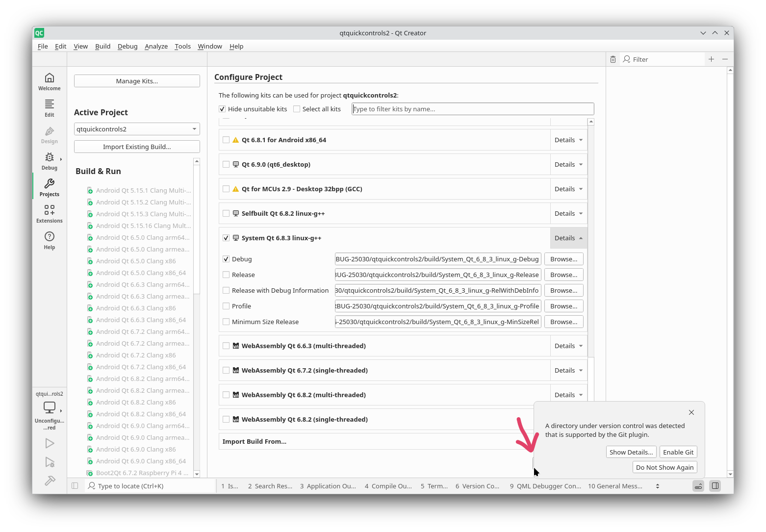The width and height of the screenshot is (766, 532).
Task: Uncheck the System Qt 6.8.3 linux-g++ kit
Action: [226, 238]
